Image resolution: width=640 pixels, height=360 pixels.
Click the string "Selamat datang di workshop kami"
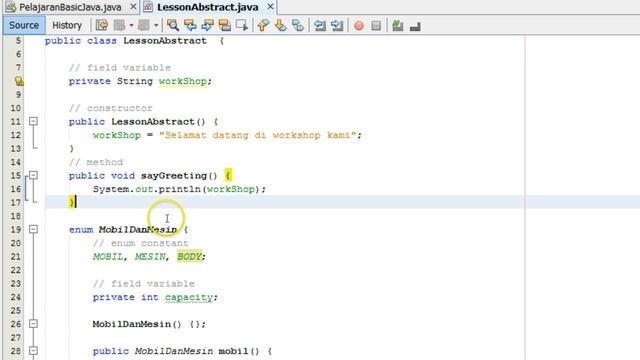[x=258, y=135]
